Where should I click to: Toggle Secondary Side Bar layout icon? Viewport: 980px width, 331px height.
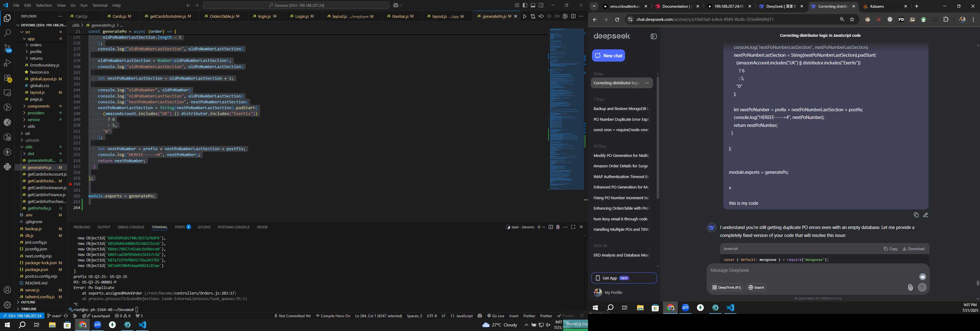point(541,5)
